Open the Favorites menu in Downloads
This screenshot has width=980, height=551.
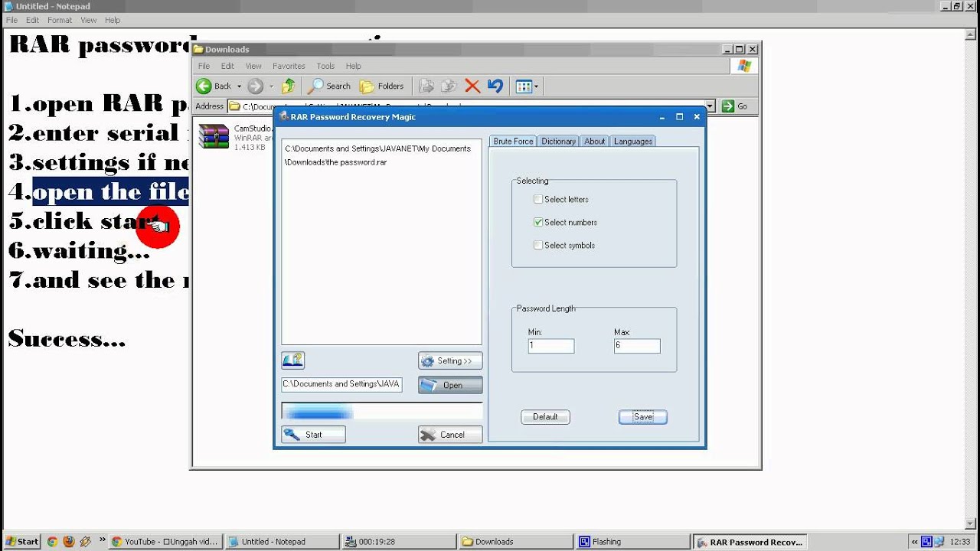(289, 66)
